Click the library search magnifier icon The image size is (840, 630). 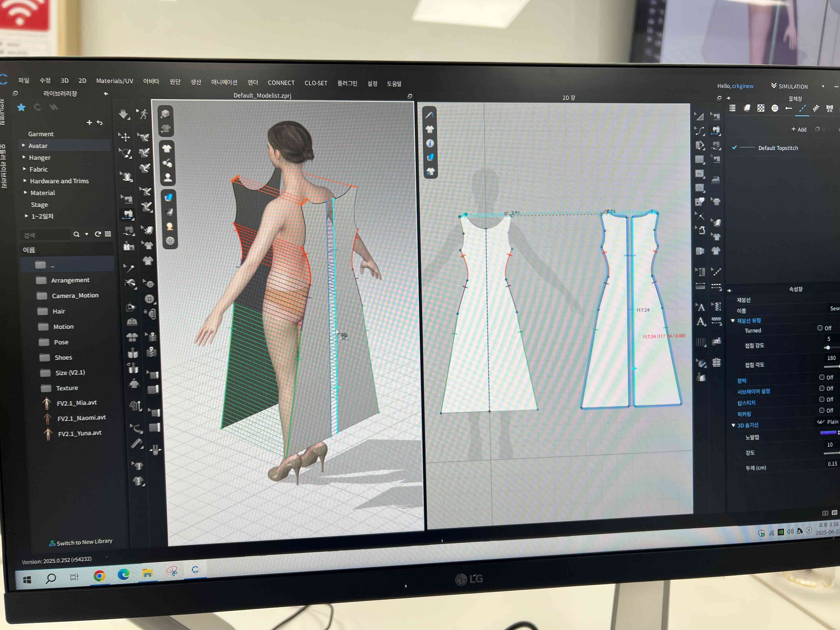click(76, 234)
